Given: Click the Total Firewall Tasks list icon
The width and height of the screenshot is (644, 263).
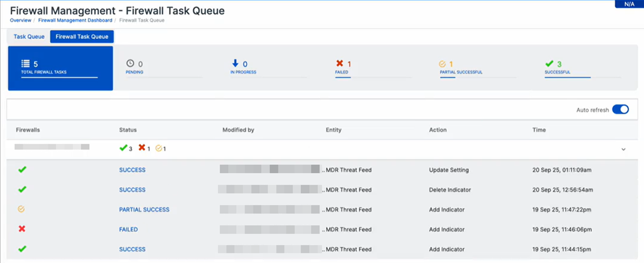Looking at the screenshot, I should coord(25,64).
